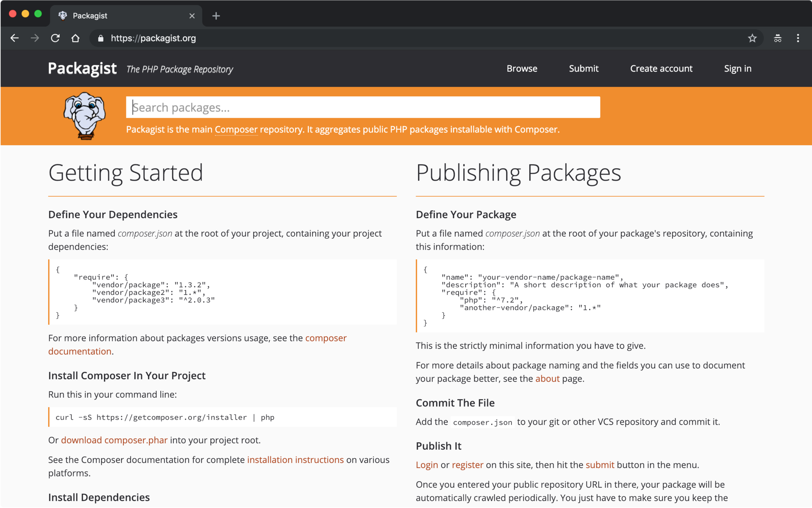Click the padlock site info icon
Screen dimensions: 812x508
[100, 38]
